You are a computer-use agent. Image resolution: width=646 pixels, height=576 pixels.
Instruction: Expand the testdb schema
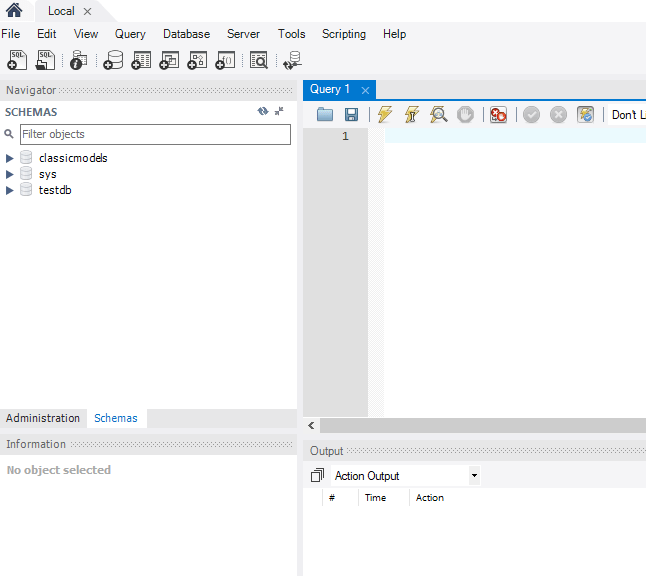pyautogui.click(x=9, y=190)
